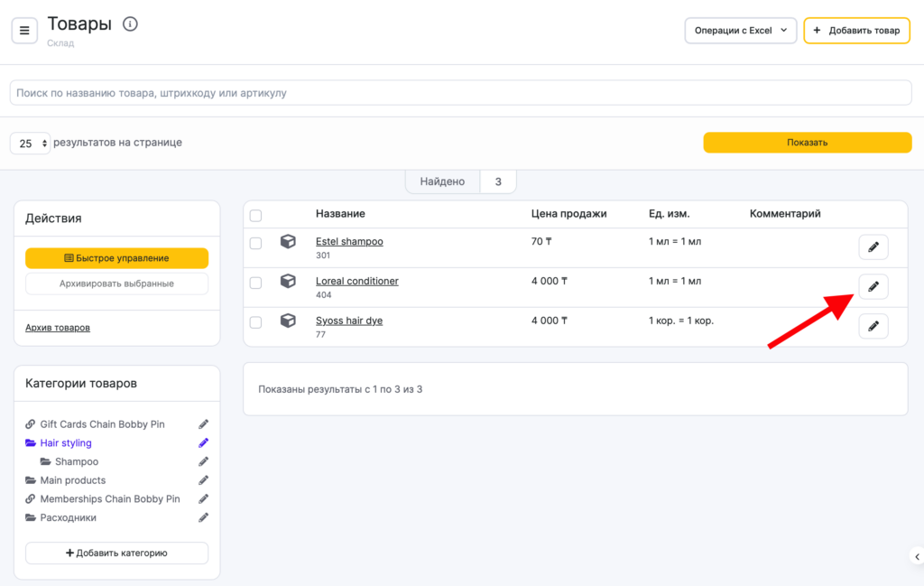Screen dimensions: 924x586
Task: Click the Добавить товар button
Action: coord(856,31)
